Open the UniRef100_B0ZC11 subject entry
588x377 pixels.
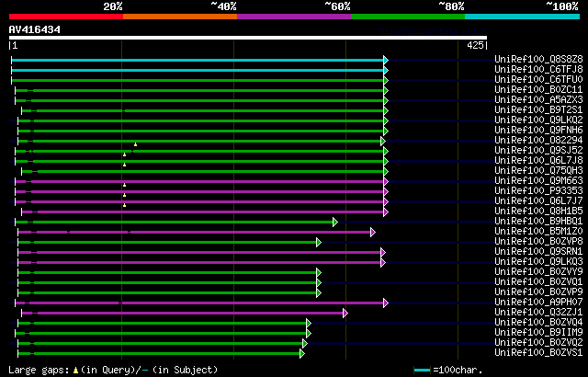[x=539, y=90]
